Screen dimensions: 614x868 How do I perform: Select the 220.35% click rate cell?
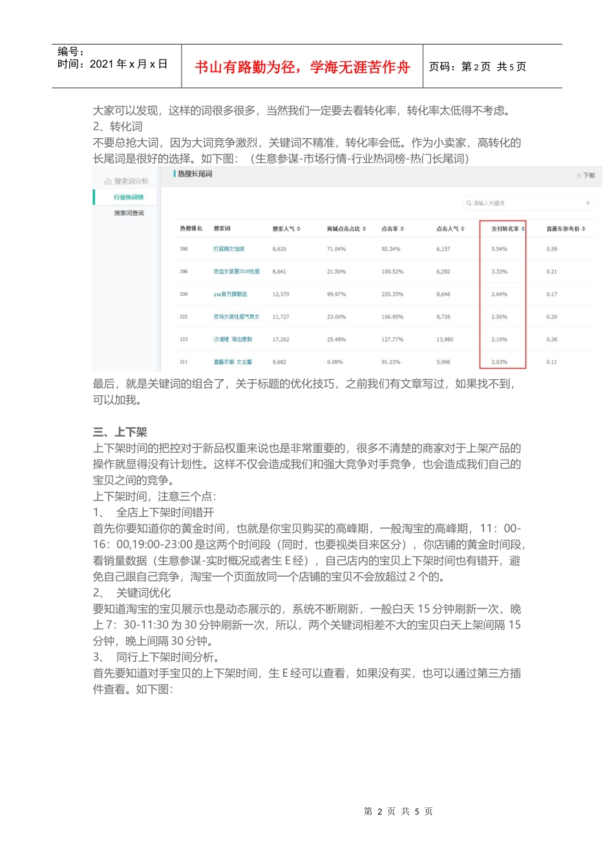(392, 294)
